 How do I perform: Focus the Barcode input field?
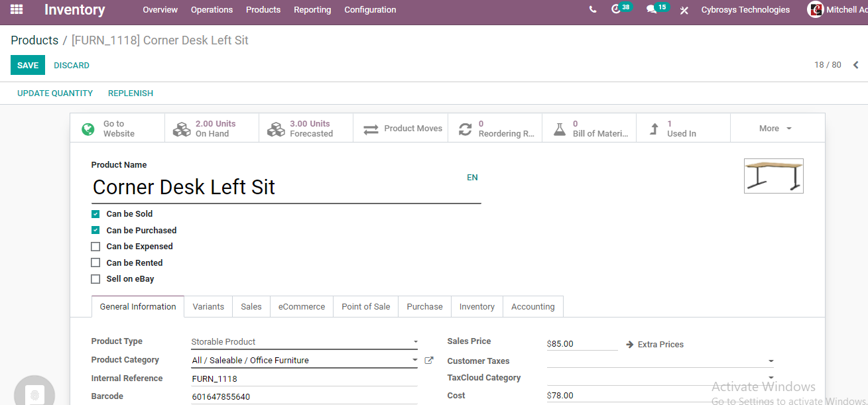[x=304, y=397]
